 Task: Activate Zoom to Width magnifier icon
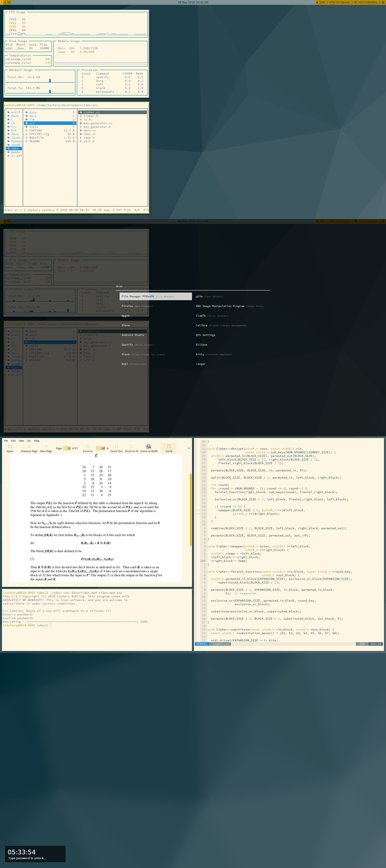click(149, 446)
